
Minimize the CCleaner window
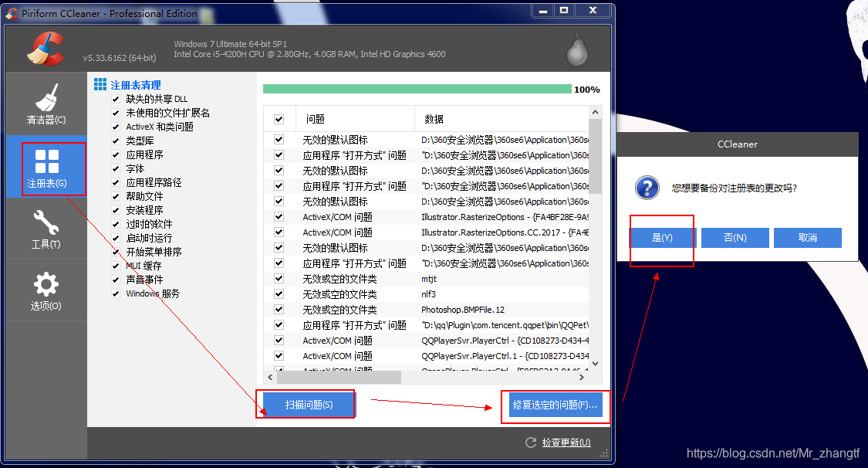click(x=544, y=11)
